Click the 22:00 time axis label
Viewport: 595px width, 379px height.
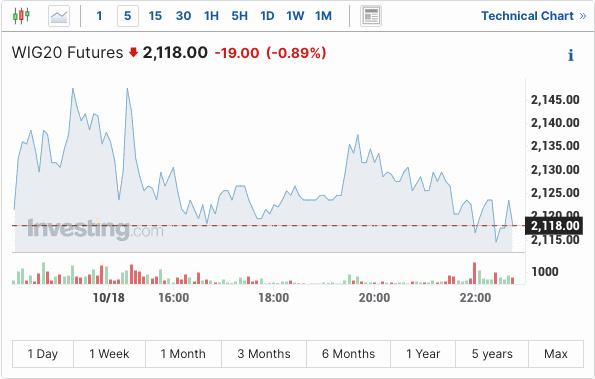(475, 298)
